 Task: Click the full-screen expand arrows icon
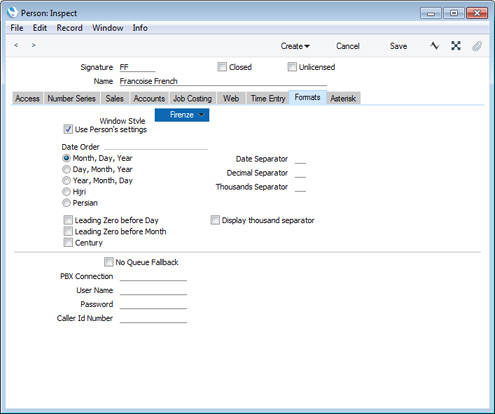pos(456,45)
